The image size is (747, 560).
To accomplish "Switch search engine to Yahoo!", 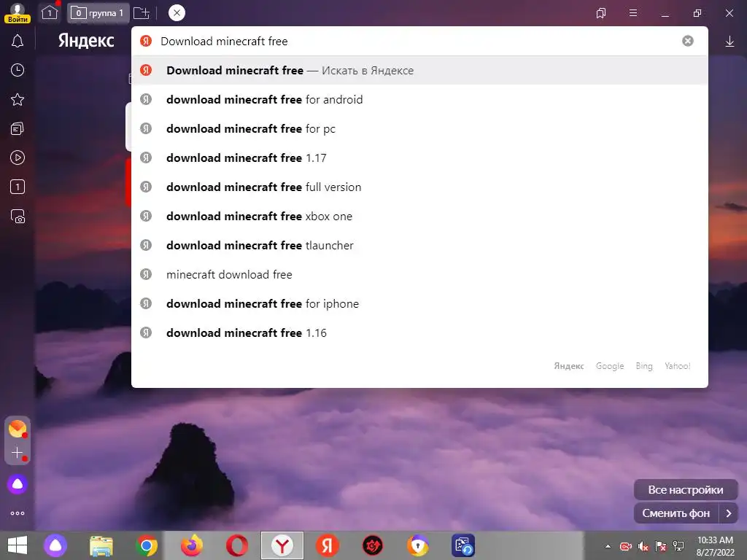I will (x=678, y=366).
